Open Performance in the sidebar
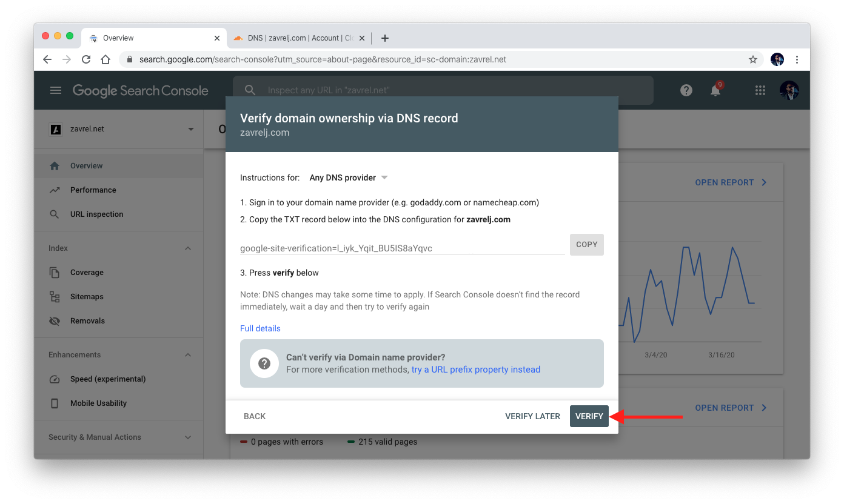844x504 pixels. tap(119, 190)
